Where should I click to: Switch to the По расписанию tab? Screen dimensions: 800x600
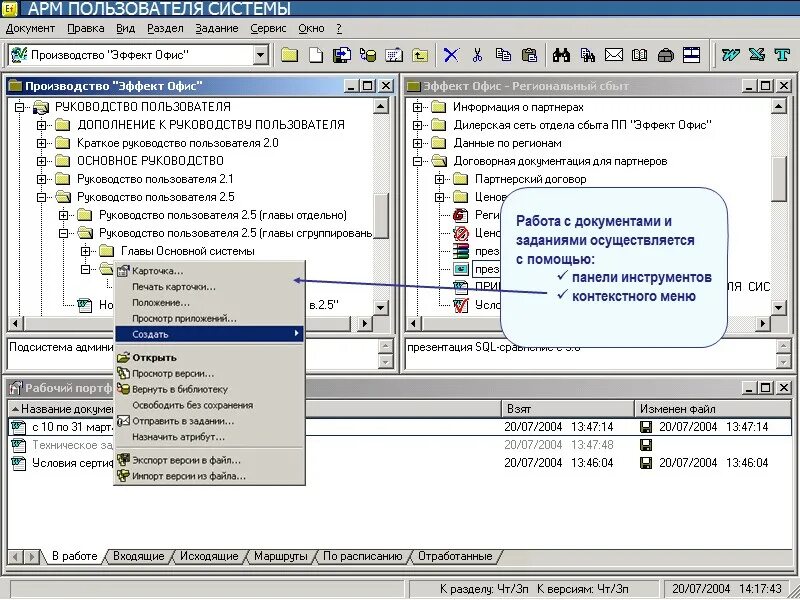[363, 556]
